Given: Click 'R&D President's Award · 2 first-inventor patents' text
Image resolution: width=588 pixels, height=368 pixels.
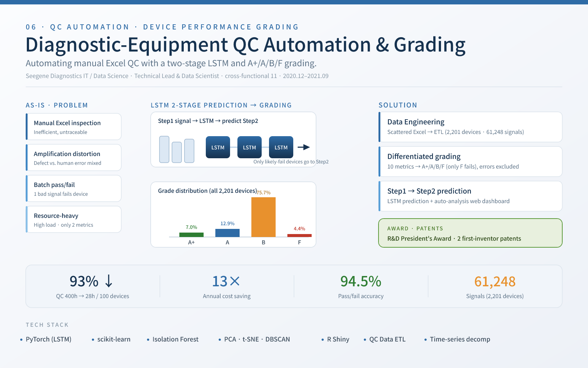Looking at the screenshot, I should tap(454, 238).
